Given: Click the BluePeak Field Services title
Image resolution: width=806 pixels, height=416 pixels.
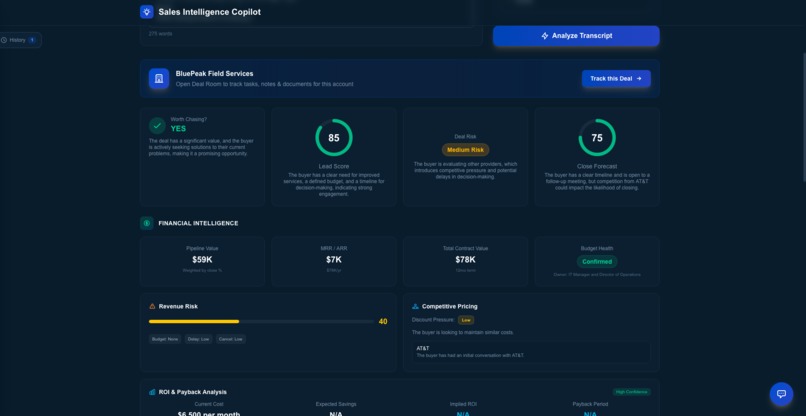Looking at the screenshot, I should 214,74.
